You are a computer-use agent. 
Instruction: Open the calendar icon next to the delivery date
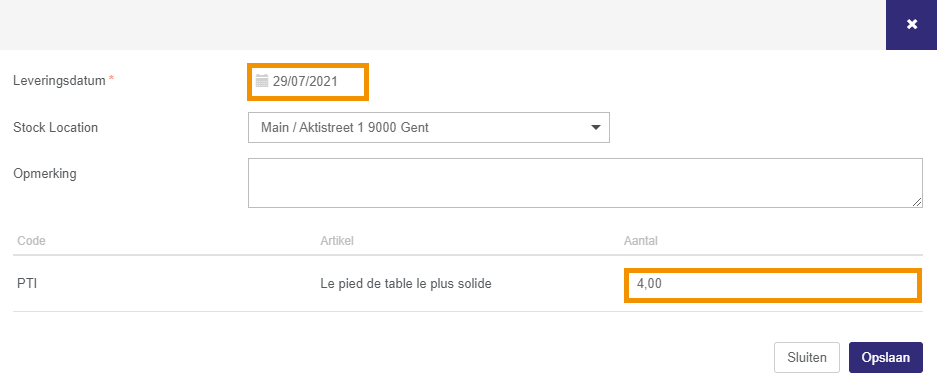pos(262,82)
